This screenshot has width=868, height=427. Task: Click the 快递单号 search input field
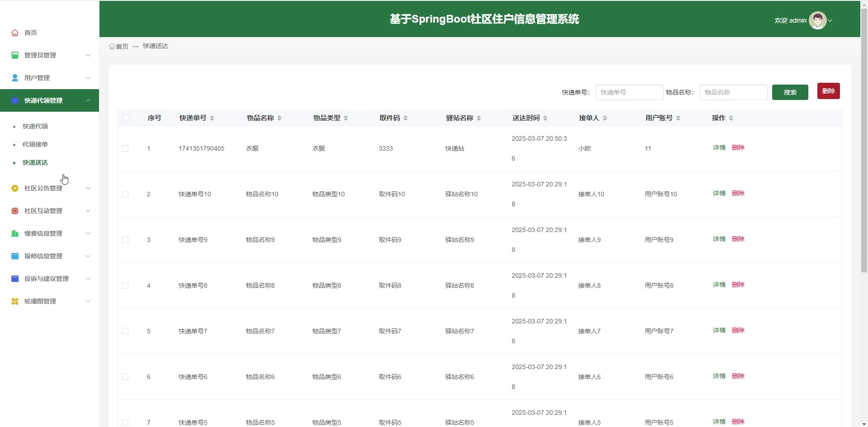(629, 92)
